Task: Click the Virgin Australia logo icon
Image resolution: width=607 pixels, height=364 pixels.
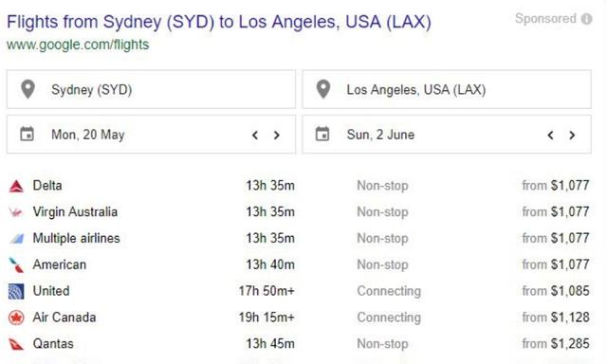Action: pos(16,212)
